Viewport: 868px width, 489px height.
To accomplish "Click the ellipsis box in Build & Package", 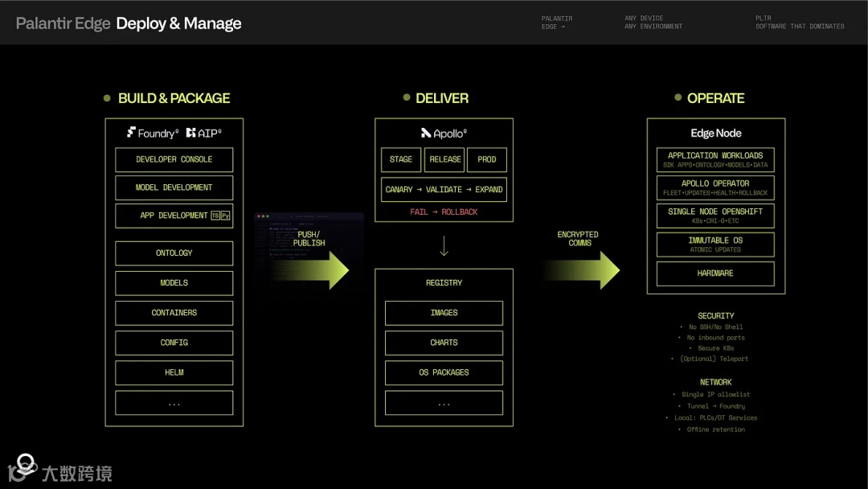I will click(174, 403).
